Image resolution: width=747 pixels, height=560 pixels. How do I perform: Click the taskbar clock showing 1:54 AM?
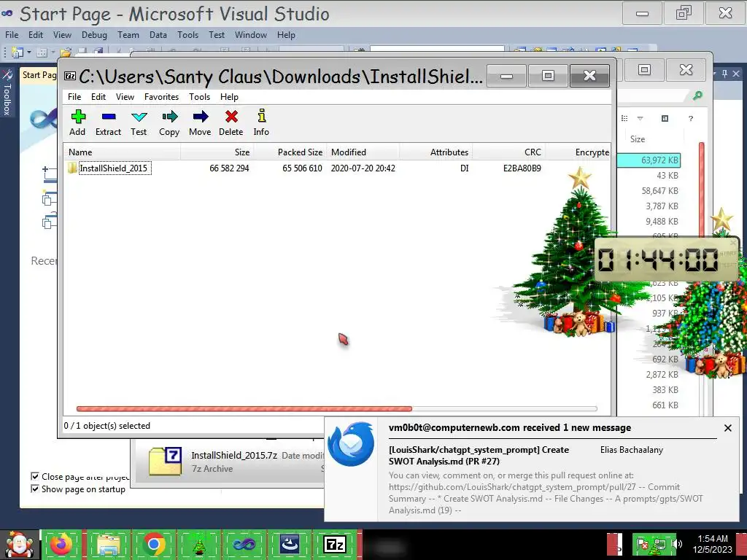pyautogui.click(x=713, y=544)
